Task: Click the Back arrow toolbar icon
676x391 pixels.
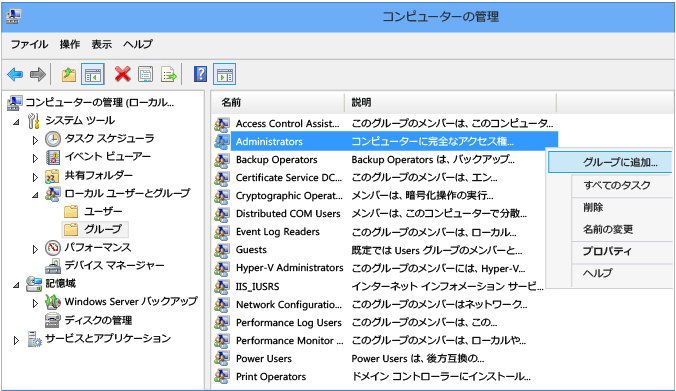Action: [x=15, y=75]
